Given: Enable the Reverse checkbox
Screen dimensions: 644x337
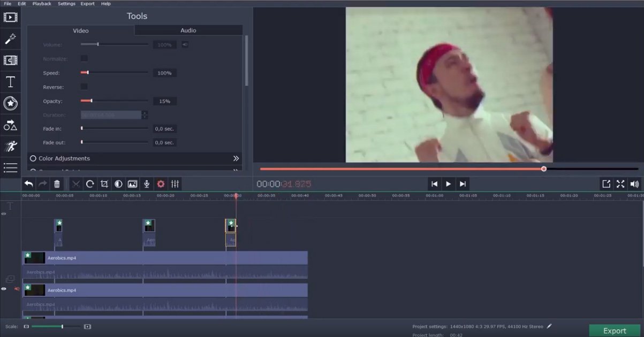Looking at the screenshot, I should pyautogui.click(x=84, y=87).
